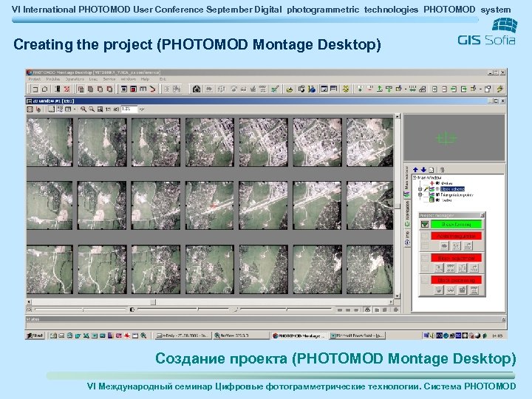Switch to the Info side tab
The height and width of the screenshot is (399, 532).
[407, 239]
